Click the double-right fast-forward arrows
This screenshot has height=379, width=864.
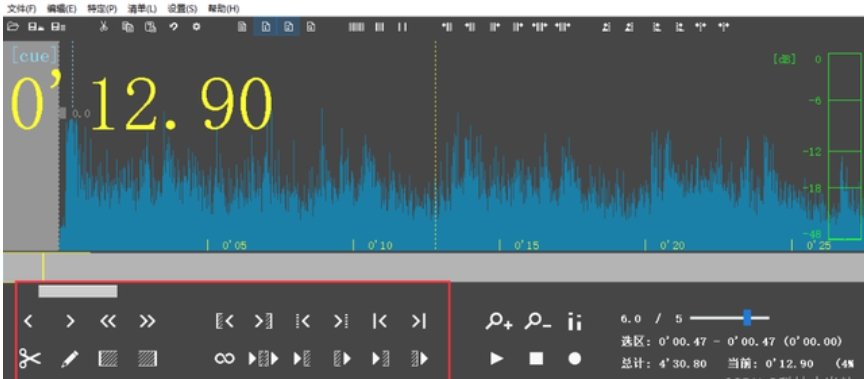click(147, 321)
